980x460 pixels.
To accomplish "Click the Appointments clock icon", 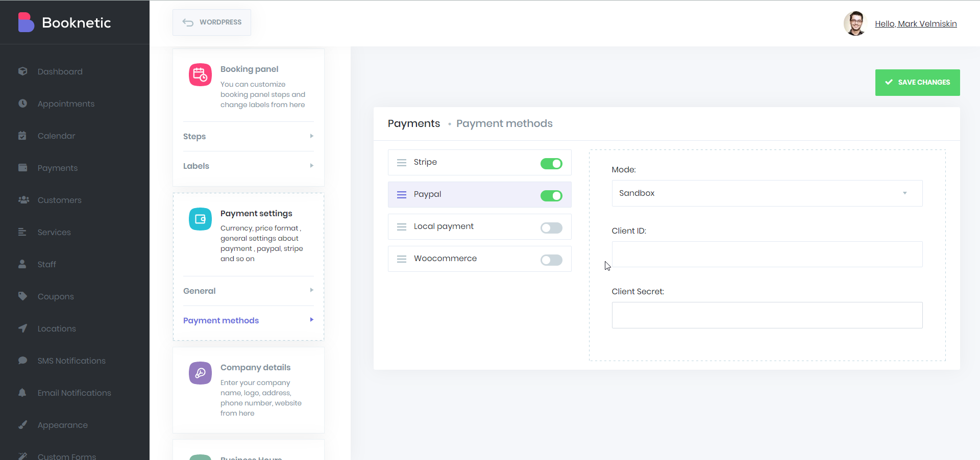I will pyautogui.click(x=22, y=104).
